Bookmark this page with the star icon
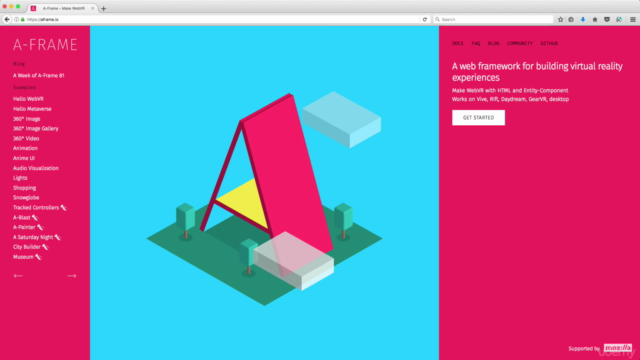Viewport: 640px width, 360px height. pos(560,19)
